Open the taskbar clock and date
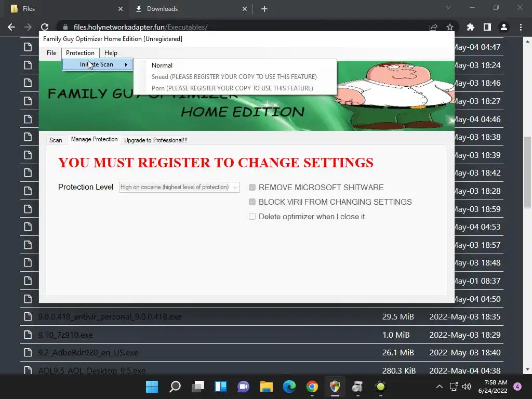 point(493,387)
